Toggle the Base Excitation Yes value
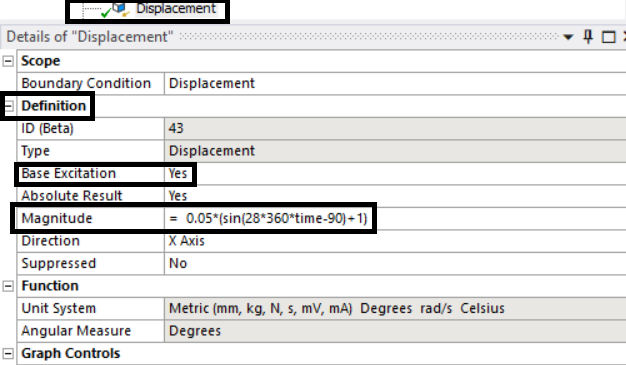Viewport: 626px width, 365px height. (x=395, y=173)
